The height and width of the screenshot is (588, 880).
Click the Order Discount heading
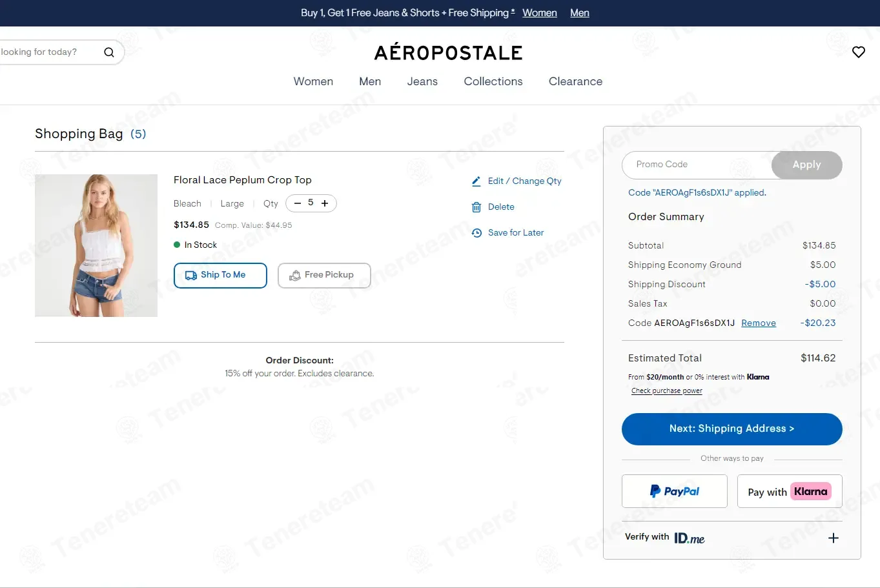click(x=300, y=361)
